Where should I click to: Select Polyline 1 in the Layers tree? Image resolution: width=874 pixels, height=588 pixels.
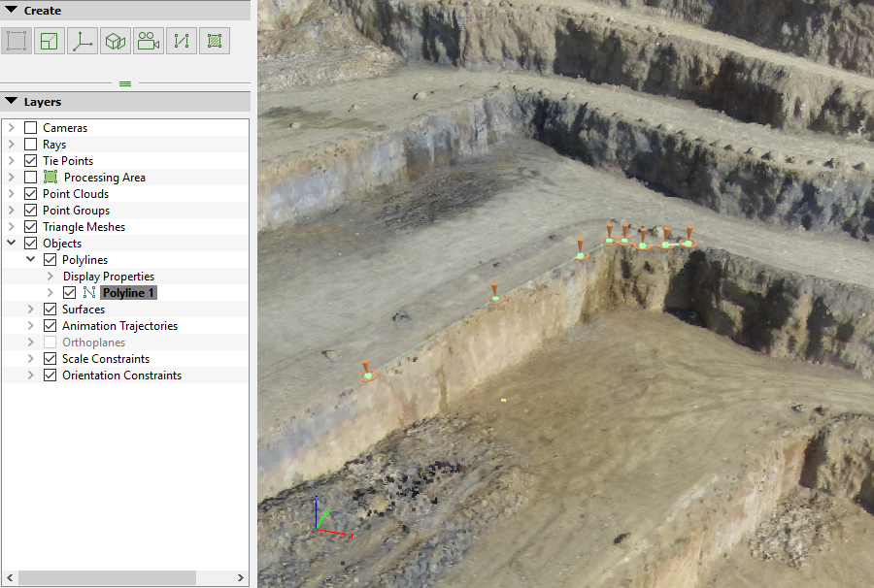tap(127, 292)
